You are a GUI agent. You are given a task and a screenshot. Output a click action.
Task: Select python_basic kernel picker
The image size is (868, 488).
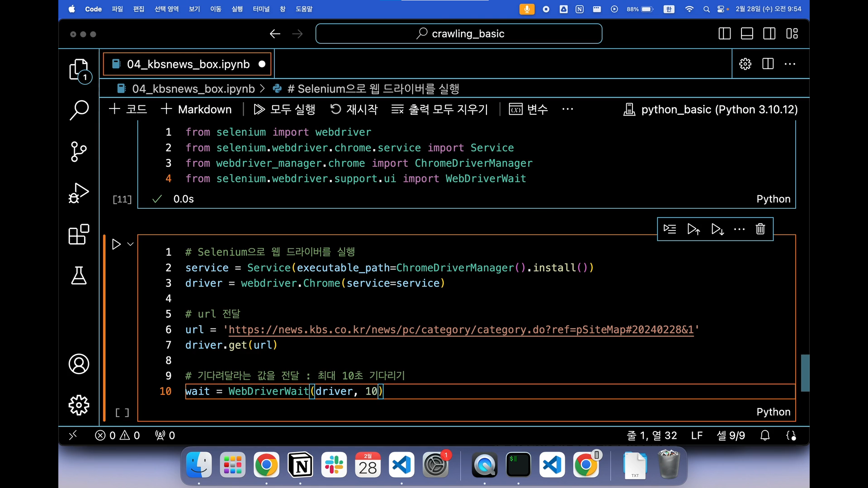point(710,109)
